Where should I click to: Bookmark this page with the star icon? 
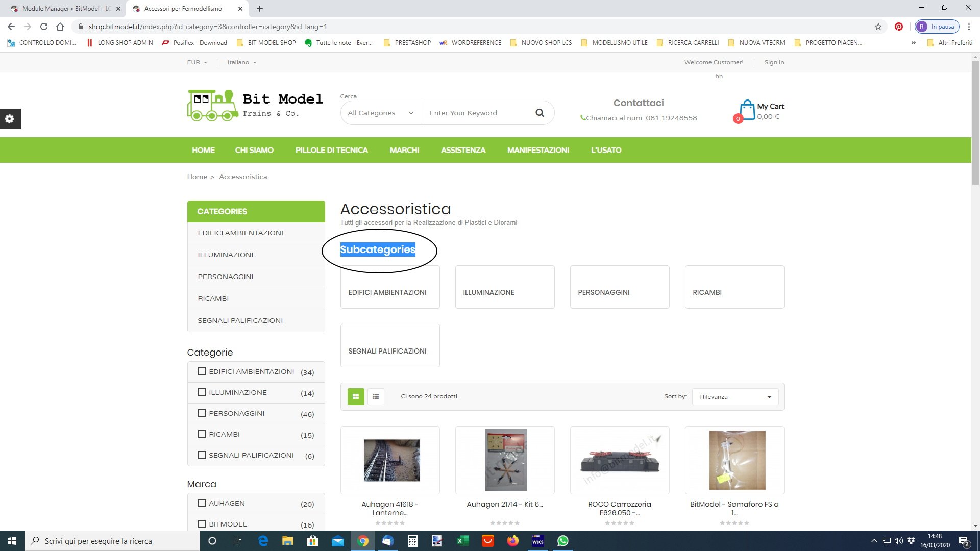pos(878,27)
